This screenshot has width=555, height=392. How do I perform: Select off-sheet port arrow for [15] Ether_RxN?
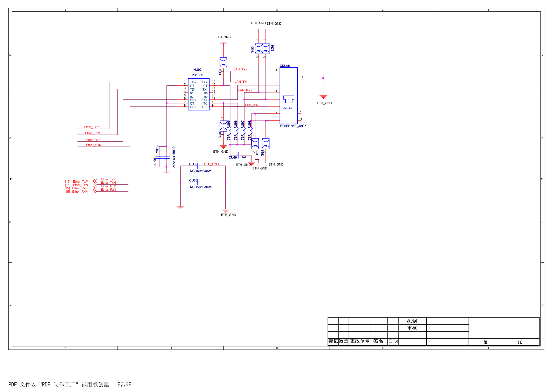95,191
